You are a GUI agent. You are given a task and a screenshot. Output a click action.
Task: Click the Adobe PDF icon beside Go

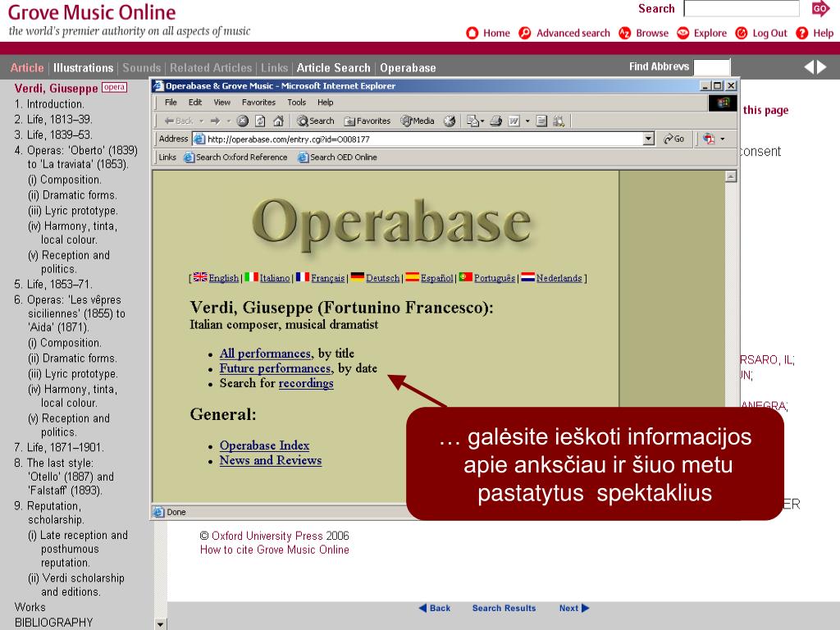pyautogui.click(x=710, y=139)
